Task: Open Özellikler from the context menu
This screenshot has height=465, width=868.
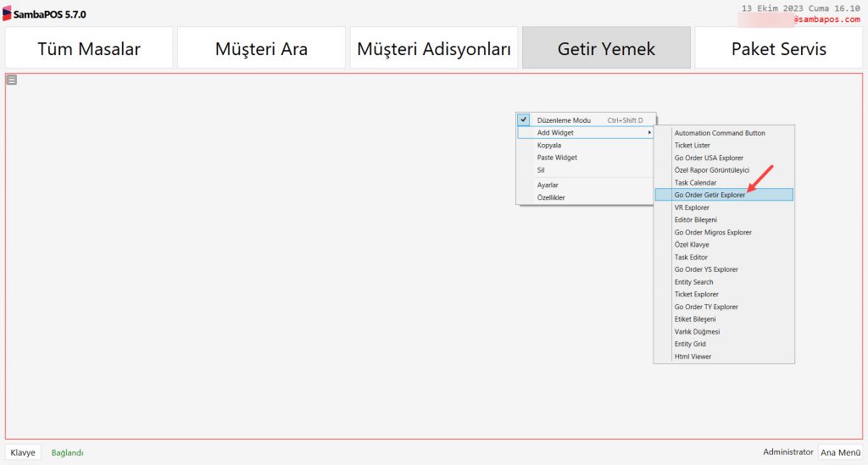Action: (x=551, y=197)
